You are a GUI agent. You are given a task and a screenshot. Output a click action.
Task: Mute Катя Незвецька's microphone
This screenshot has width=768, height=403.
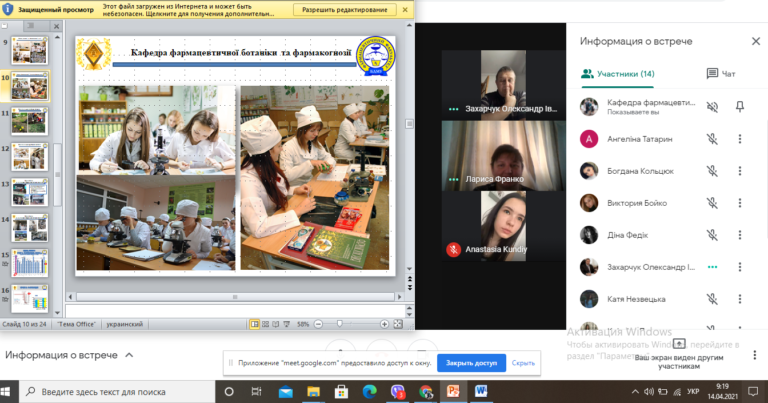coord(712,299)
